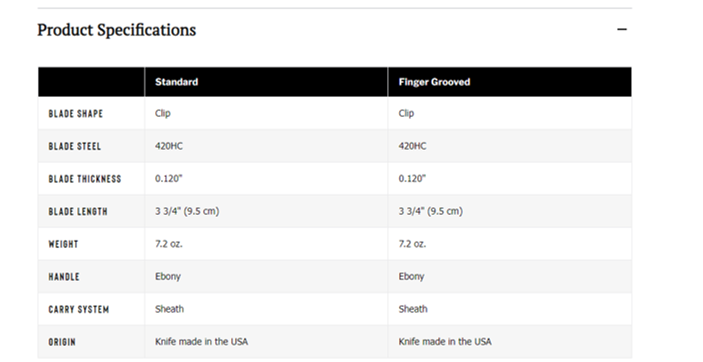Screen dimensions: 703x362
Task: Click the Origin row label
Action: (62, 342)
